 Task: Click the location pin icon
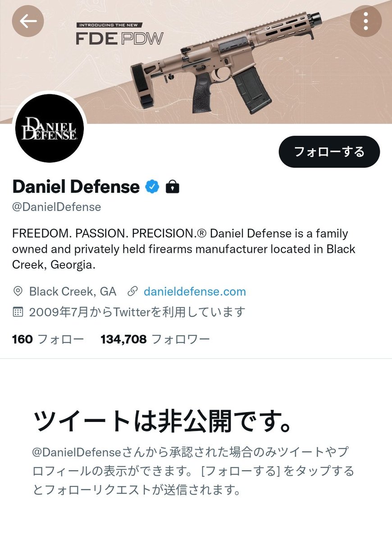(x=18, y=291)
